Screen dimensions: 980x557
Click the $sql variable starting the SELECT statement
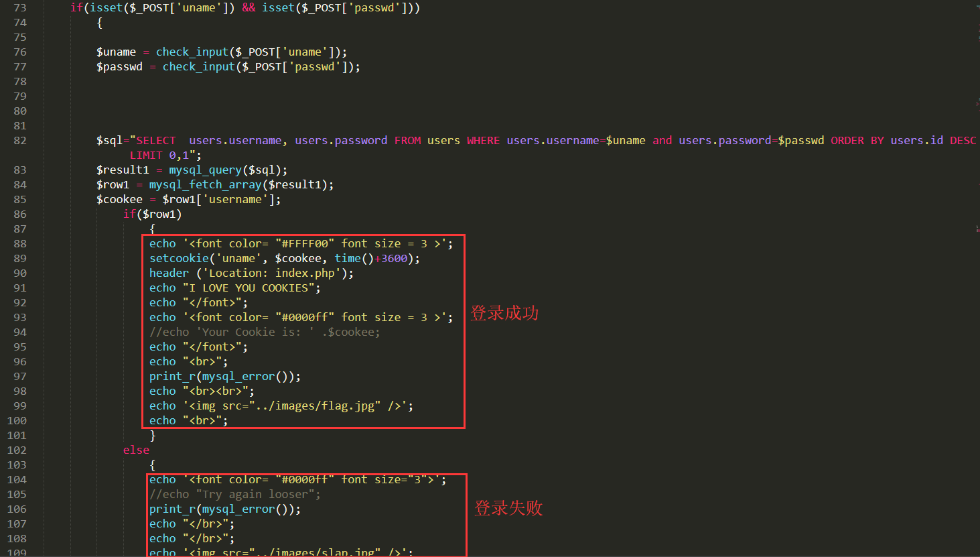point(110,141)
